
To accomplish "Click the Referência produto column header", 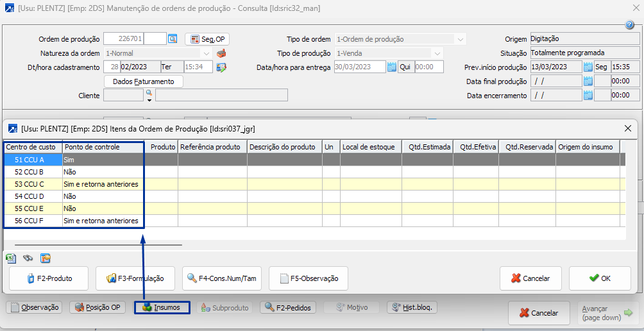I will pos(213,147).
